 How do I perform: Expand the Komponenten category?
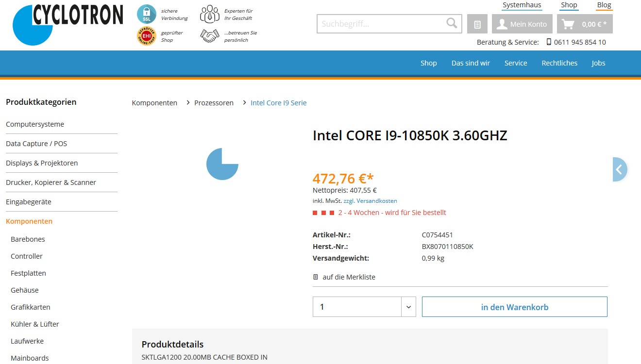tap(29, 221)
